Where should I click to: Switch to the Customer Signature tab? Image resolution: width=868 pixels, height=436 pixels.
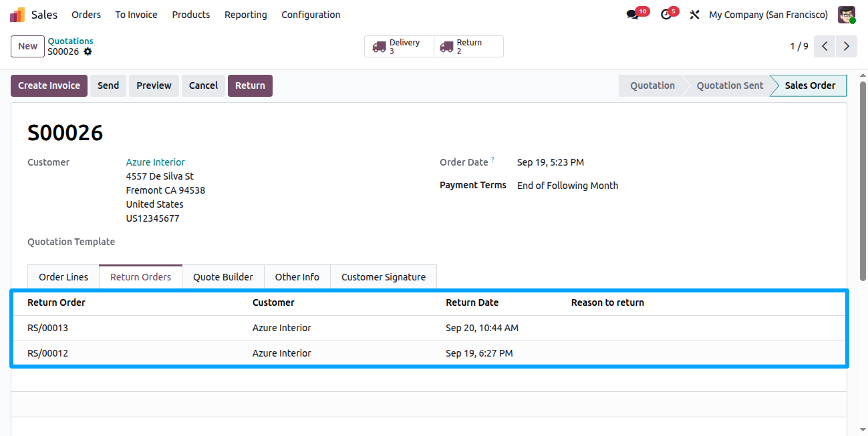coord(384,277)
